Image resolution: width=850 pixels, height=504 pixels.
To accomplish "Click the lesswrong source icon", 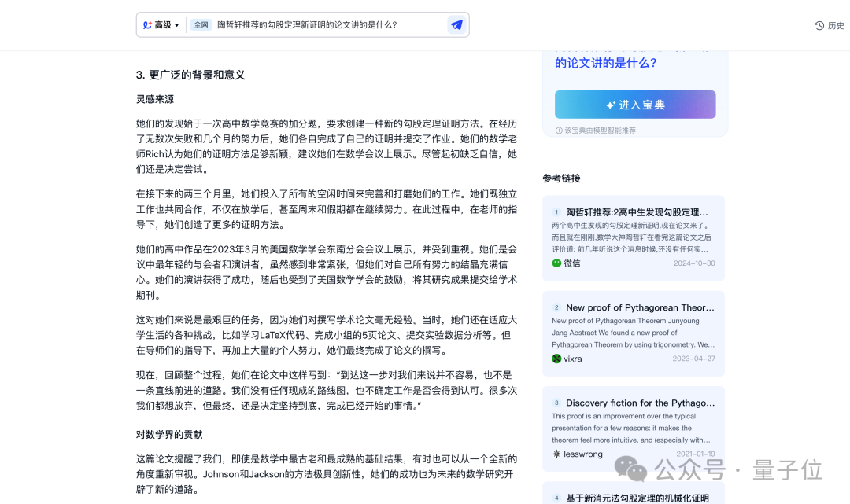I will click(556, 454).
